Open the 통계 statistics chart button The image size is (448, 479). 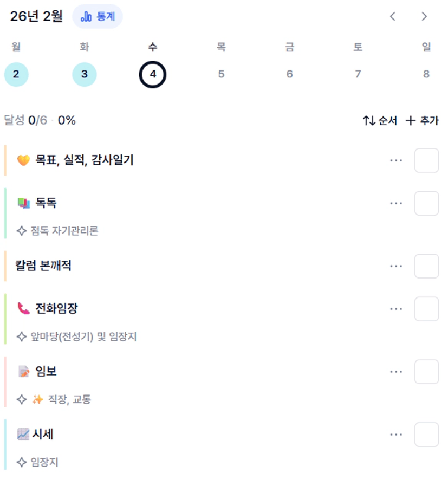[98, 17]
